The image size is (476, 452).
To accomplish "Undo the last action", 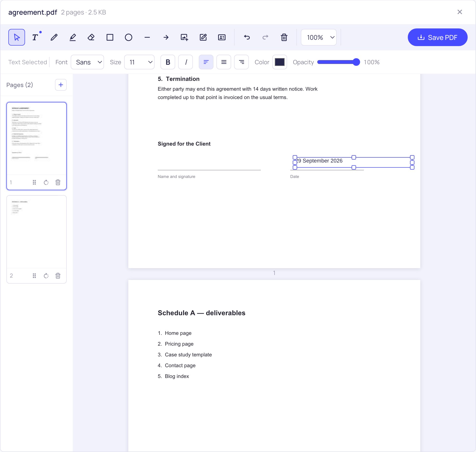I will tap(247, 37).
